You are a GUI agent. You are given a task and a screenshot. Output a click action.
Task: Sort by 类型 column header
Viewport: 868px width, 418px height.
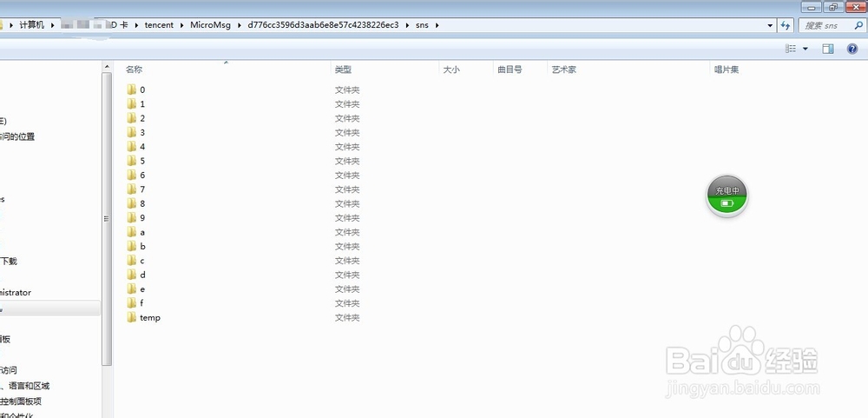(343, 70)
